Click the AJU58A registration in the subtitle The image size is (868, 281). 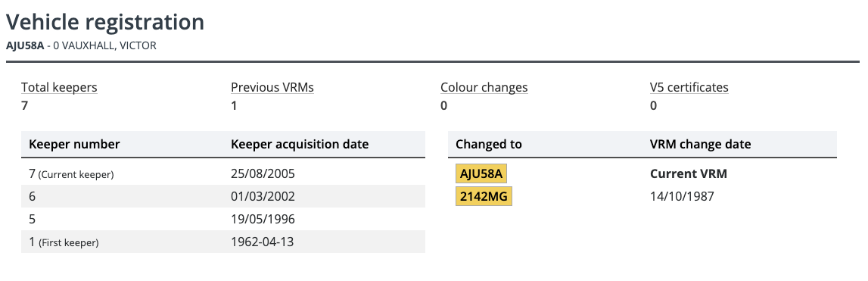(x=25, y=45)
